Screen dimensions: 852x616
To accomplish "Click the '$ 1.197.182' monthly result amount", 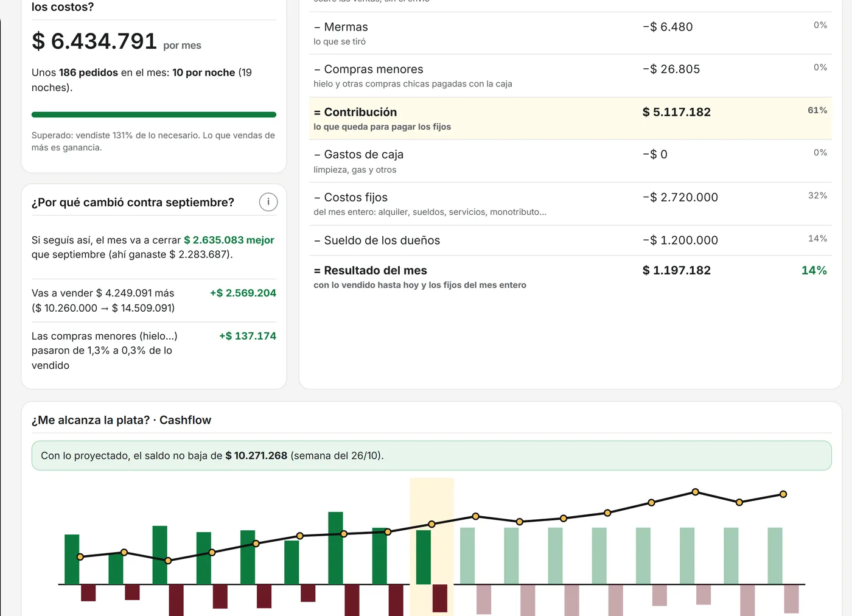I will pyautogui.click(x=677, y=270).
